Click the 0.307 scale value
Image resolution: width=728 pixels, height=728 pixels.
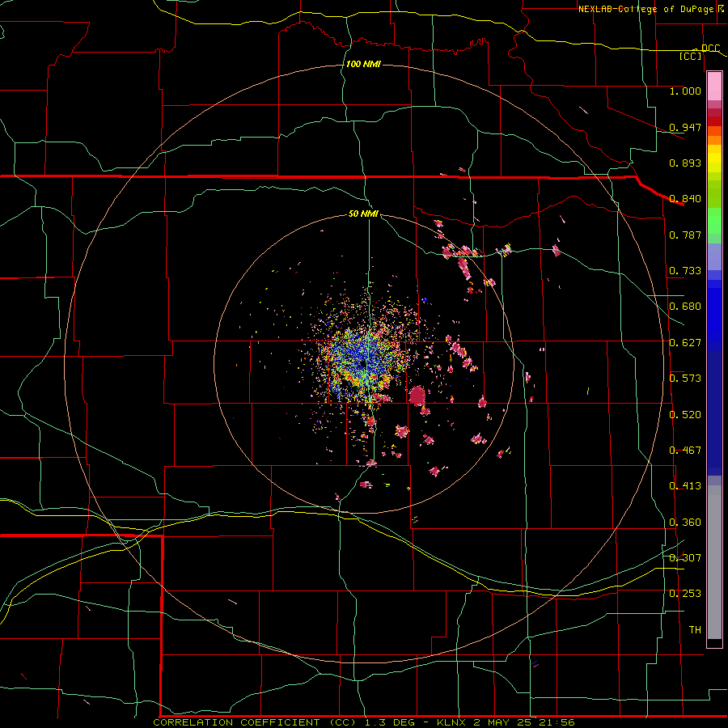tap(685, 558)
